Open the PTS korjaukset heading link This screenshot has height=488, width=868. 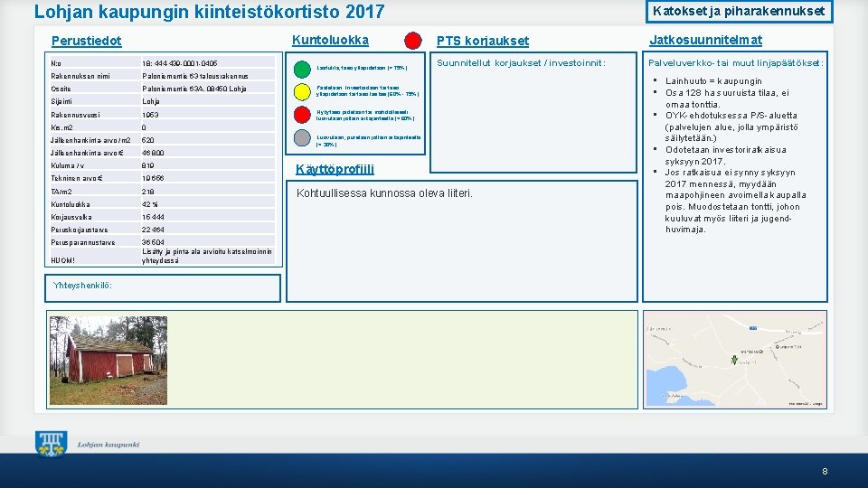tap(483, 41)
